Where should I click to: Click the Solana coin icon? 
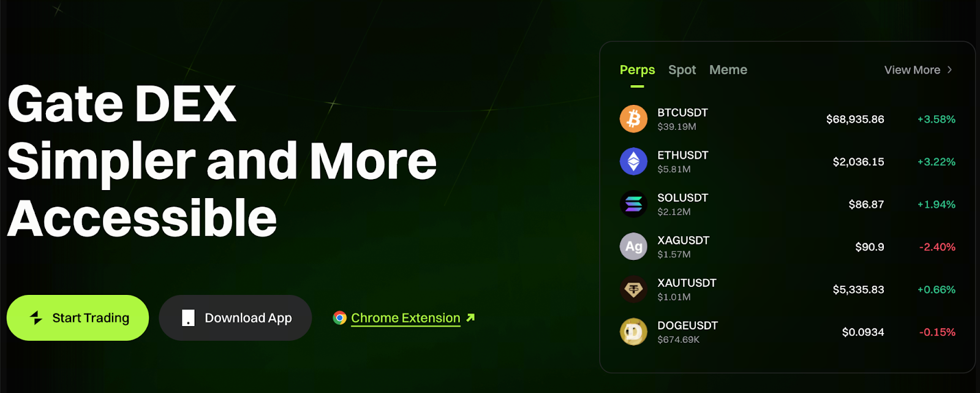click(633, 204)
